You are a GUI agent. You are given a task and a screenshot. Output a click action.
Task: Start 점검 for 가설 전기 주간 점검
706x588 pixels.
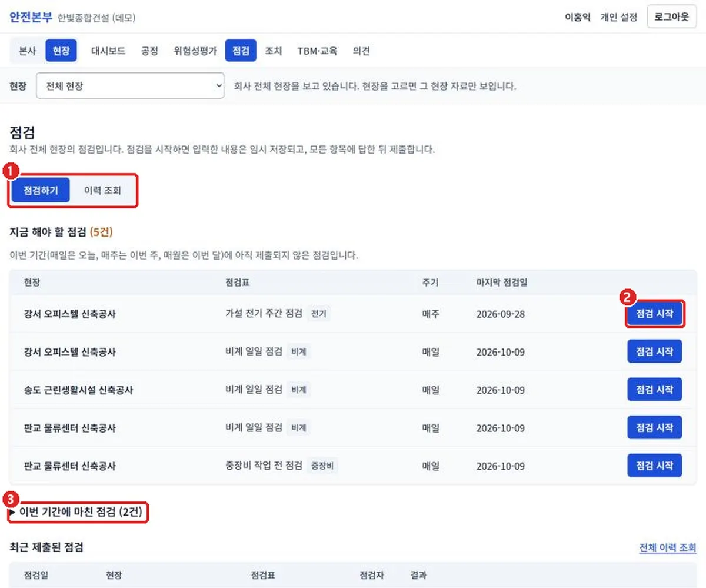tap(655, 314)
